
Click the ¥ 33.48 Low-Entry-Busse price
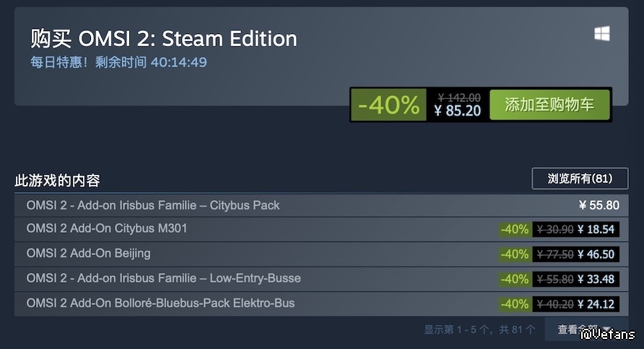tap(596, 279)
